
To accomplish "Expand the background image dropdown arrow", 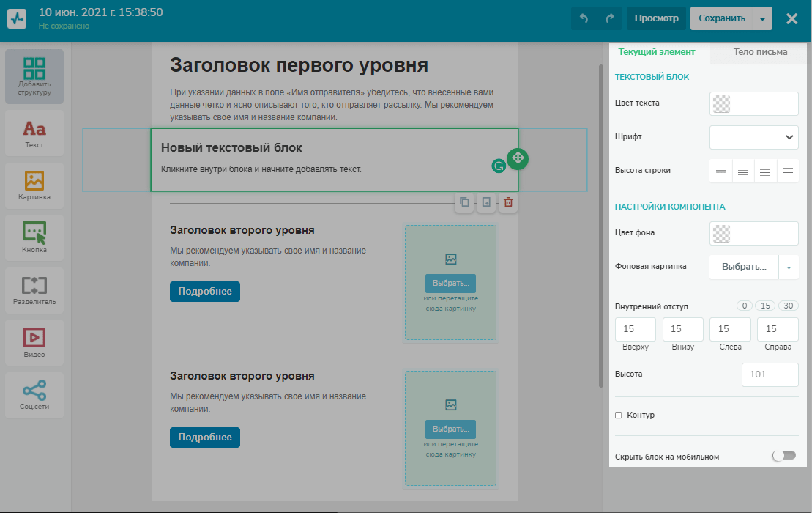I will pos(789,267).
